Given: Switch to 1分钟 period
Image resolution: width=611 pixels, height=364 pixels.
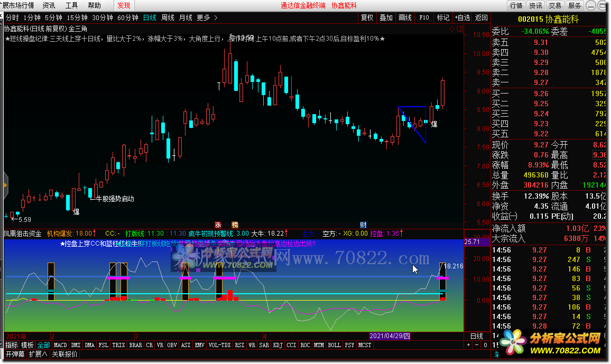Looking at the screenshot, I should [32, 17].
